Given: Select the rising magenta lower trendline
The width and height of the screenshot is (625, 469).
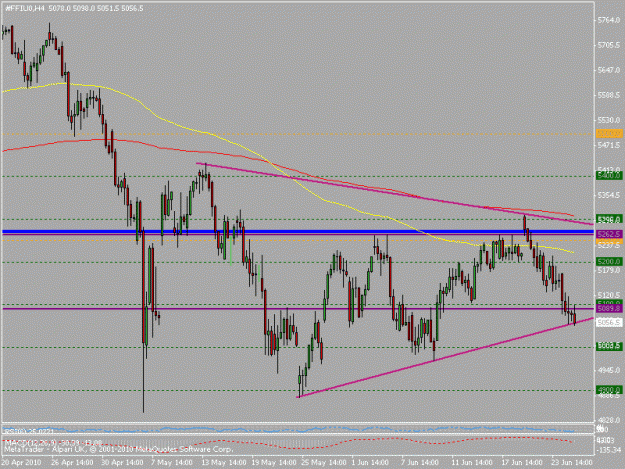Looking at the screenshot, I should pos(446,357).
